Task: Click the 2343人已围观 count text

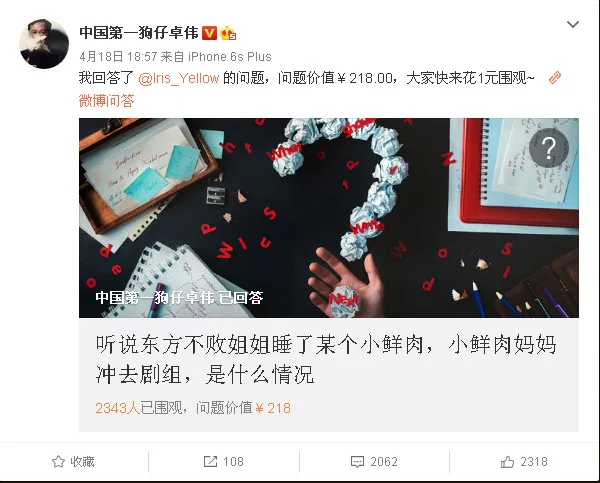Action: (139, 408)
